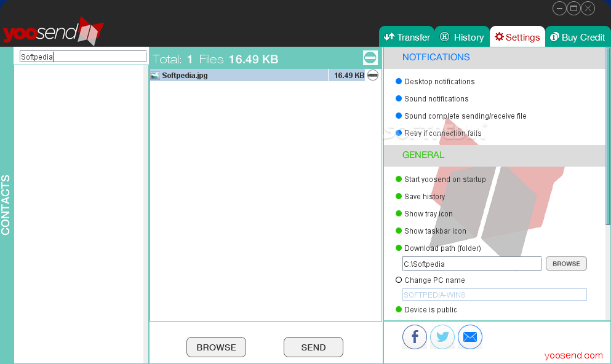The image size is (611, 364).
Task: Toggle Start yoosend on startup
Action: [399, 179]
